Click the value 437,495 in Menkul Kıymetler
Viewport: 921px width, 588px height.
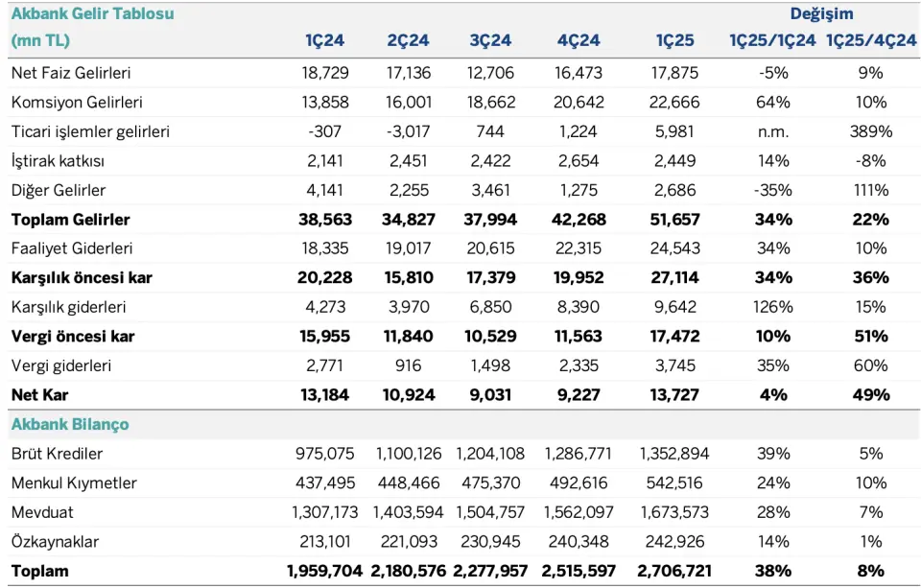(x=325, y=483)
